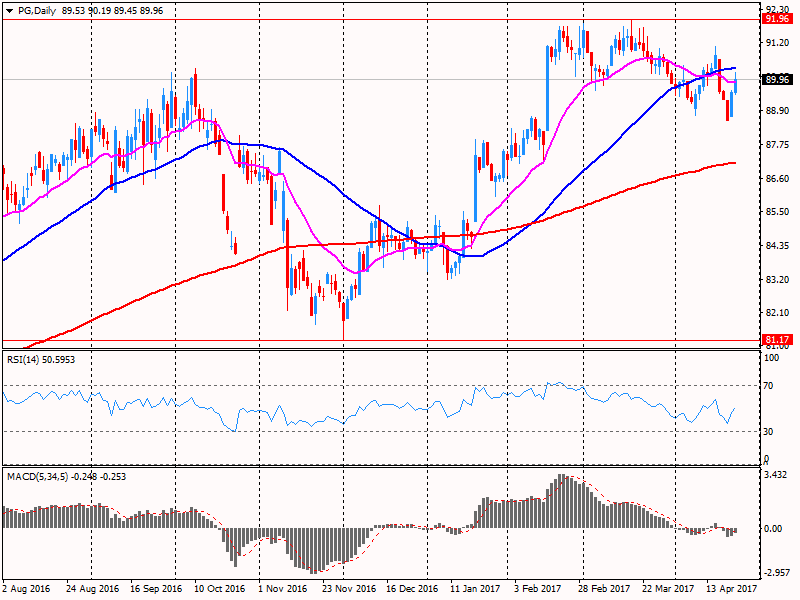Select the MACD 3.432 scale label
The height and width of the screenshot is (600, 800).
[x=776, y=475]
